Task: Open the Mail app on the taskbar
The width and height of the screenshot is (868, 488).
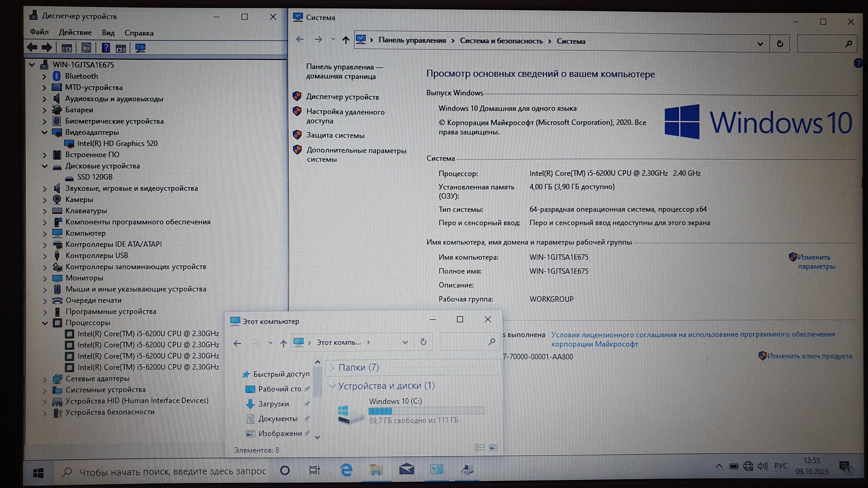Action: [x=406, y=469]
